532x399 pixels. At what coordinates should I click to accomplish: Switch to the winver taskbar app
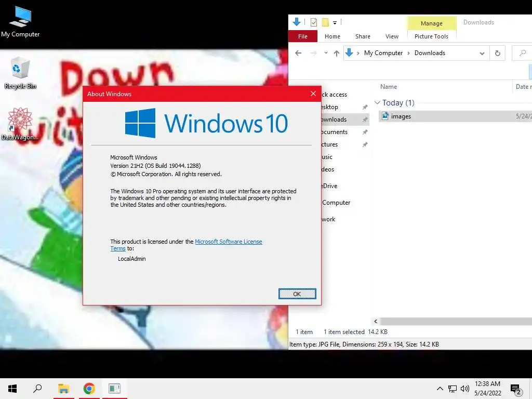click(x=114, y=389)
